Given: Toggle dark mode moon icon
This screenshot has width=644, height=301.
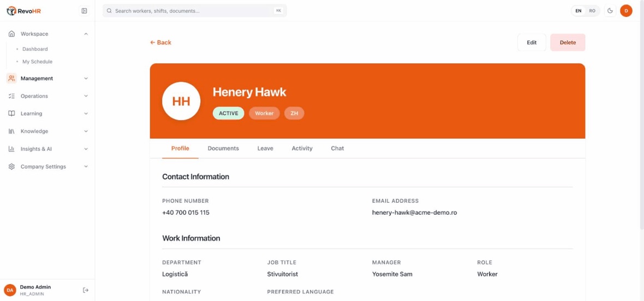Looking at the screenshot, I should tap(610, 11).
